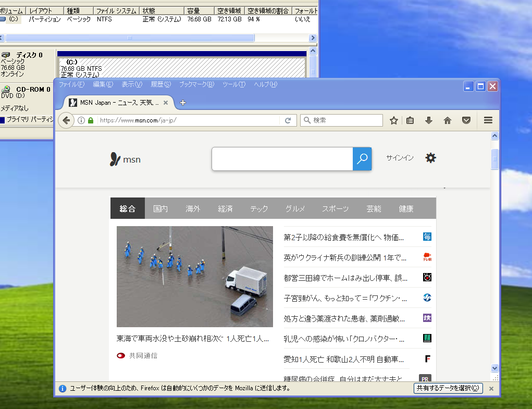532x409 pixels.
Task: Switch to the テック news tab
Action: coord(259,208)
